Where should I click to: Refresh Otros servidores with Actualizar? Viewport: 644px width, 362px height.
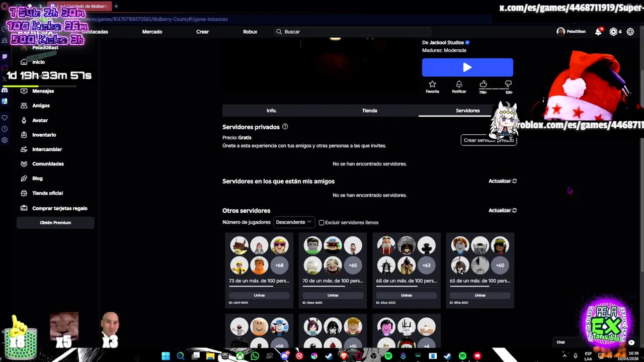click(x=503, y=210)
